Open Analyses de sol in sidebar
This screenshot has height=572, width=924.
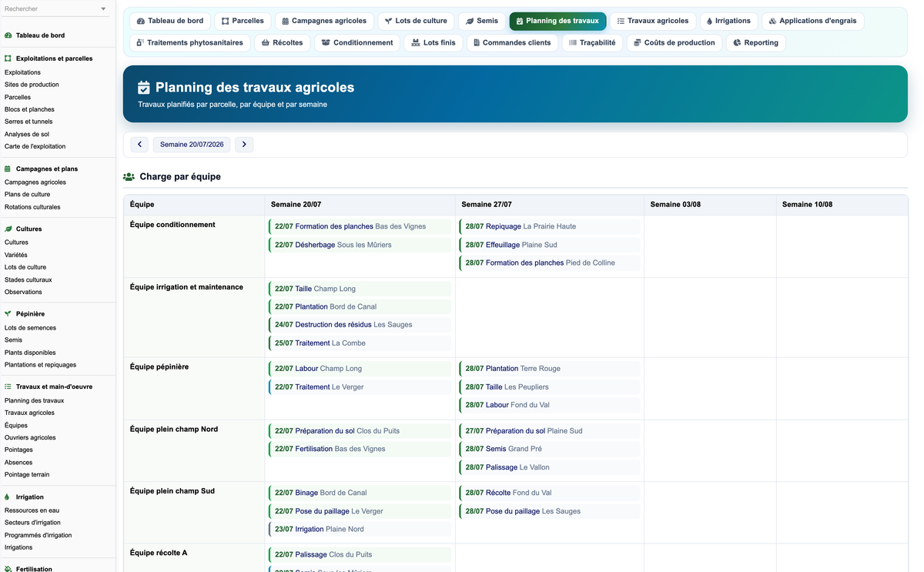[x=27, y=134]
